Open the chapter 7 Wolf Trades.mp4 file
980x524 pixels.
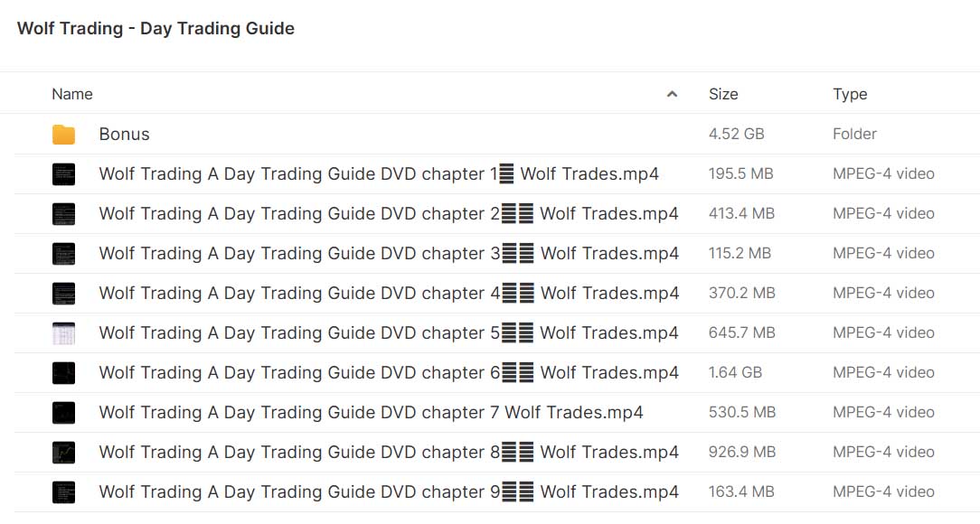click(x=372, y=412)
